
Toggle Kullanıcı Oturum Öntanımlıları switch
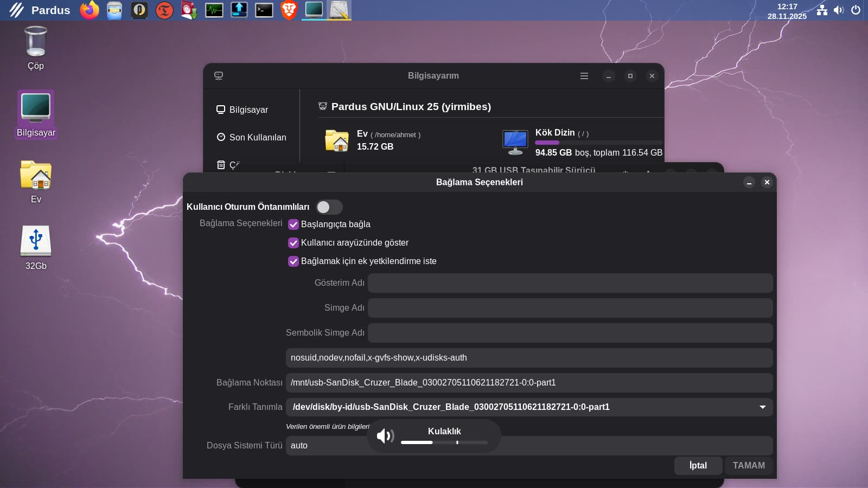(x=329, y=207)
